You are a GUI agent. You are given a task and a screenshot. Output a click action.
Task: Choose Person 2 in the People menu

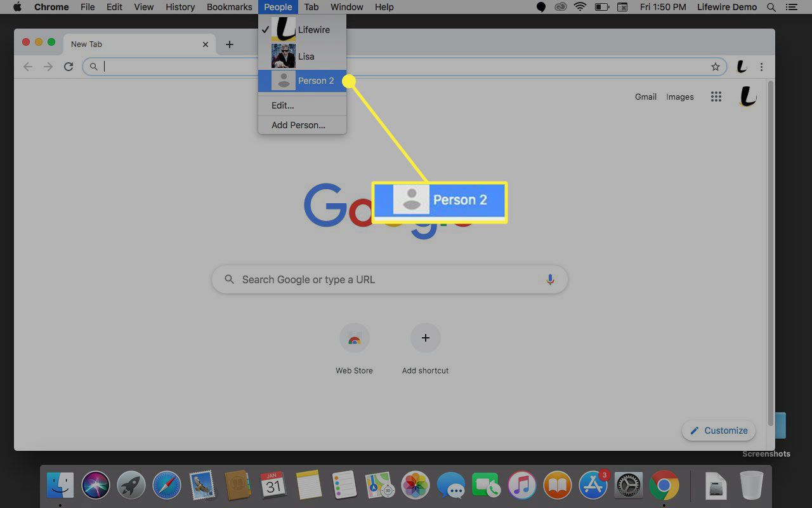coord(302,81)
